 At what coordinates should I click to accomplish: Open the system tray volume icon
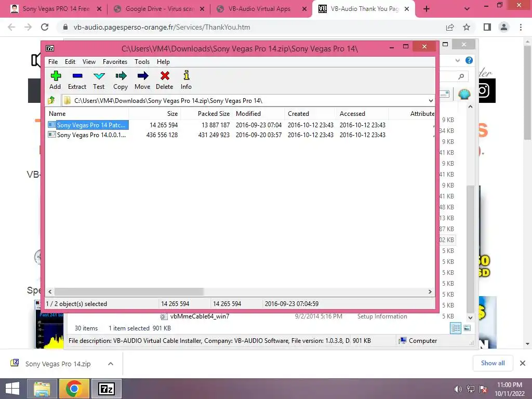(458, 389)
